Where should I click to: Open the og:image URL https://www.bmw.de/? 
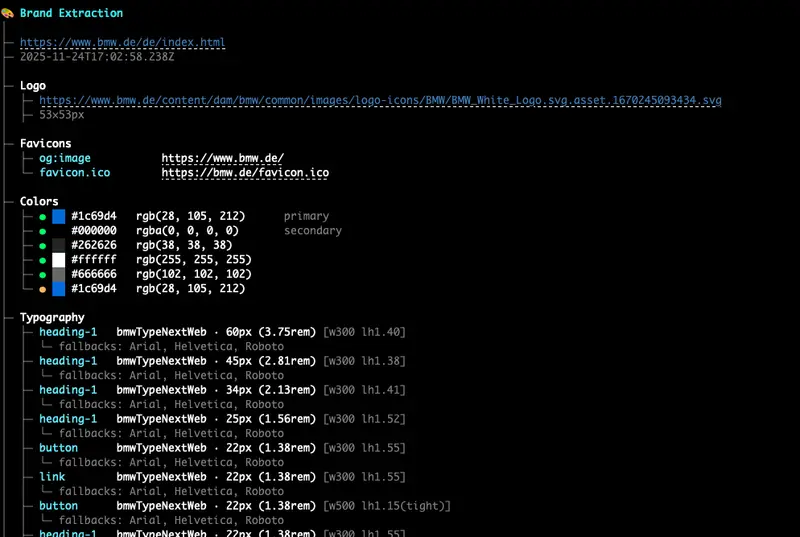click(222, 158)
